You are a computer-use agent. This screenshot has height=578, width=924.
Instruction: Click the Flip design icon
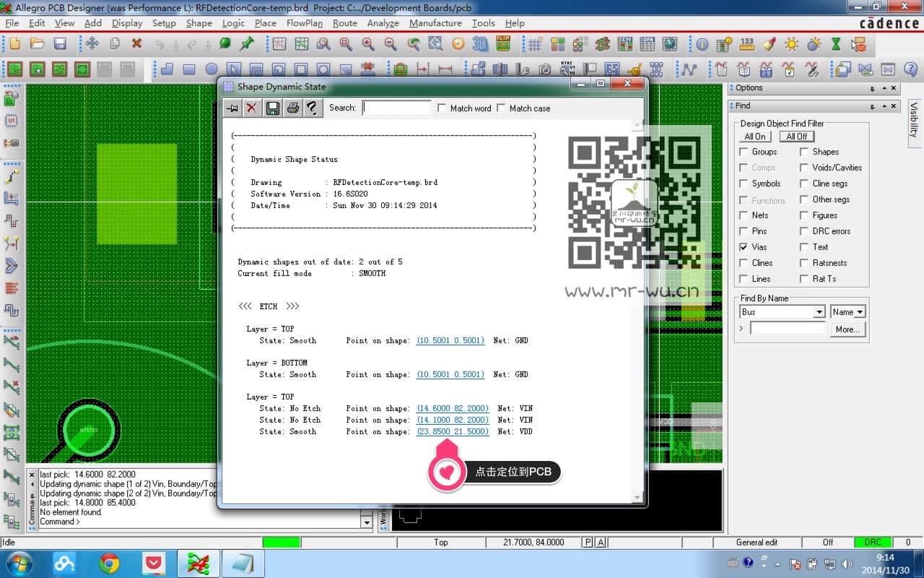(x=503, y=44)
